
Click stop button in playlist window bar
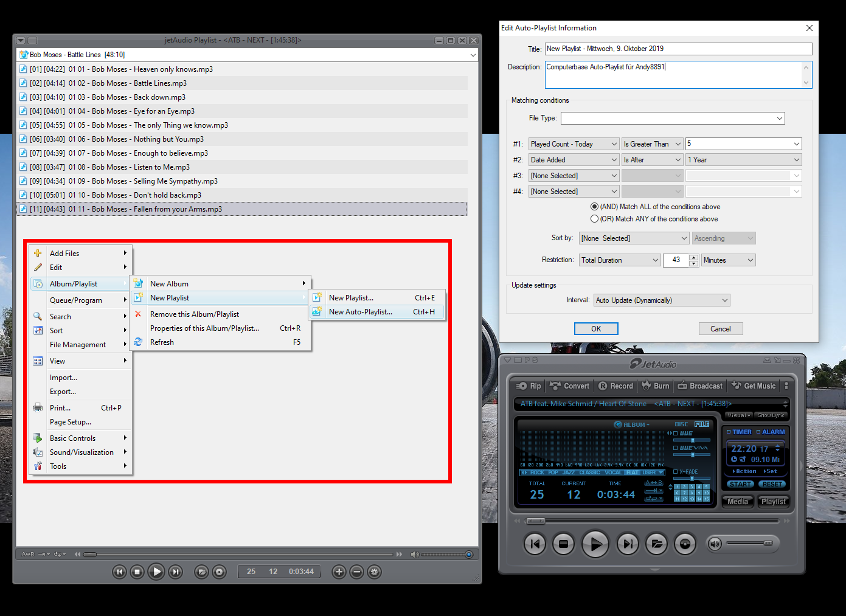point(137,572)
